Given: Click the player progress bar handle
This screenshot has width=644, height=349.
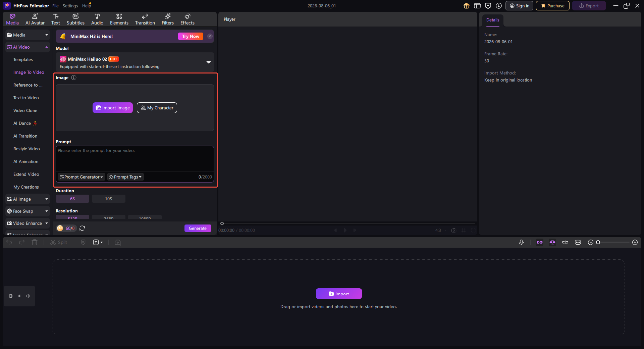Looking at the screenshot, I should pyautogui.click(x=222, y=223).
